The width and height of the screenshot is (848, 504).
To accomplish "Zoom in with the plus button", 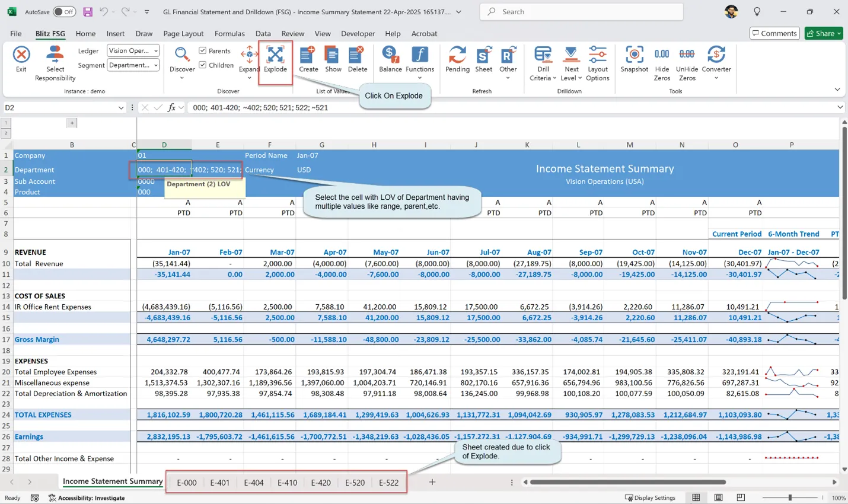I will coord(823,497).
